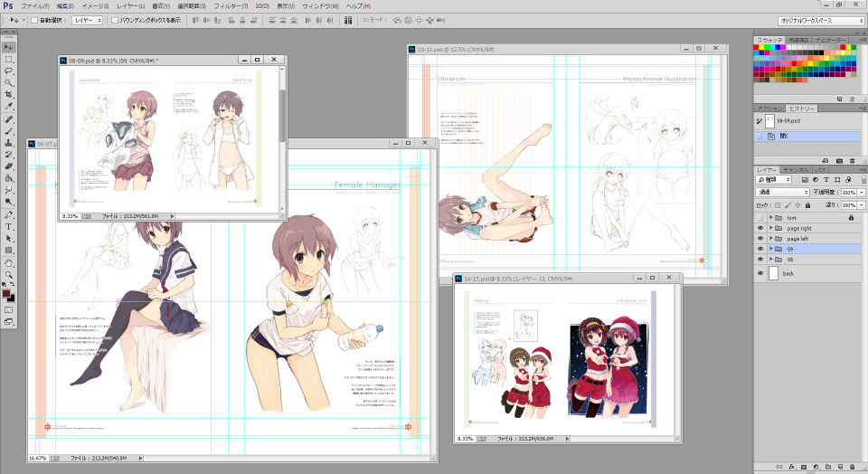Open the ファイル(F) menu

35,6
